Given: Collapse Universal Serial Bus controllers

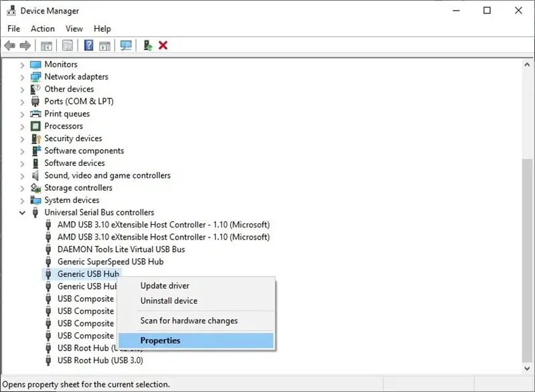Looking at the screenshot, I should (22, 213).
